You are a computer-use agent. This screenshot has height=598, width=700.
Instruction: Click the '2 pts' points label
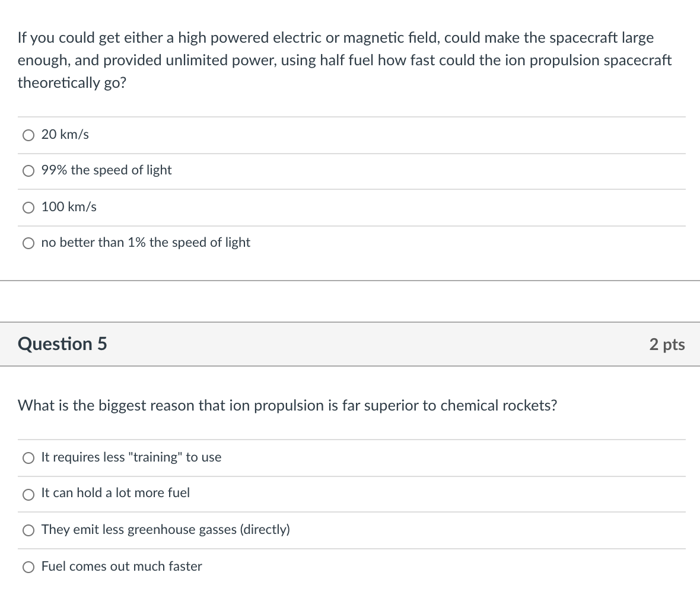667,344
